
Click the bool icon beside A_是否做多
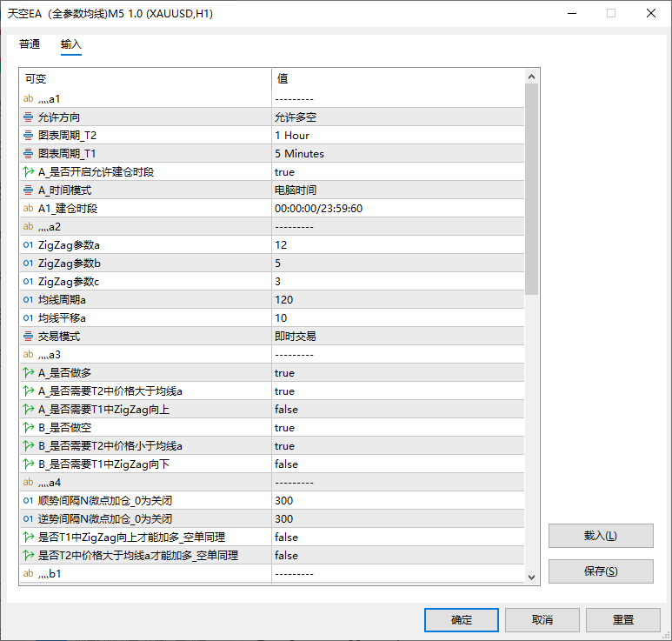[x=29, y=372]
